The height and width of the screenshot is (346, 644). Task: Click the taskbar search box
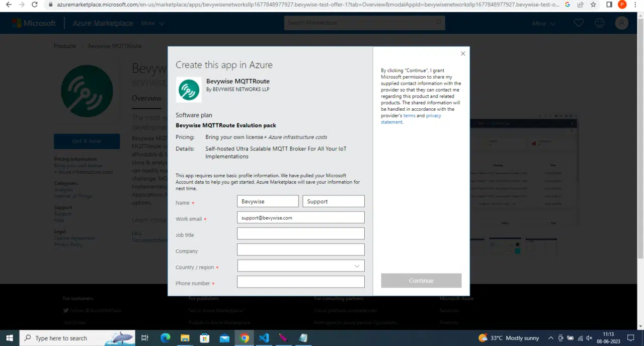pyautogui.click(x=77, y=338)
